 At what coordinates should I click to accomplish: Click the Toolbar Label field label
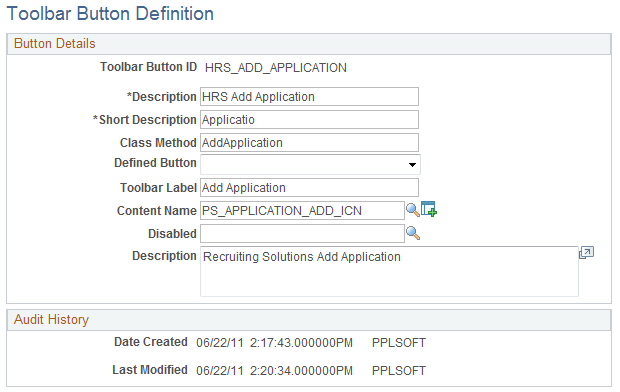pyautogui.click(x=158, y=188)
